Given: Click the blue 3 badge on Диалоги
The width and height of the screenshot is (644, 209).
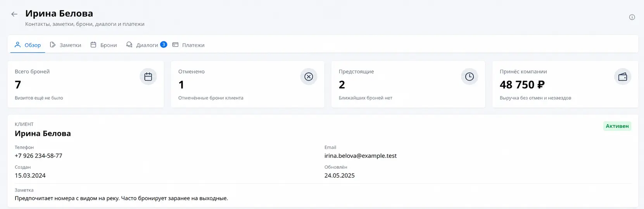Looking at the screenshot, I should tap(164, 45).
